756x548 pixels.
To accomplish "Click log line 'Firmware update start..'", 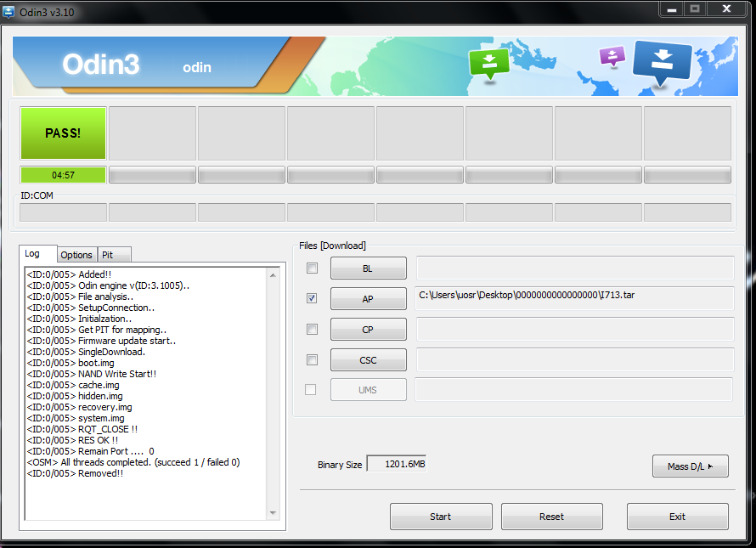I will click(101, 341).
